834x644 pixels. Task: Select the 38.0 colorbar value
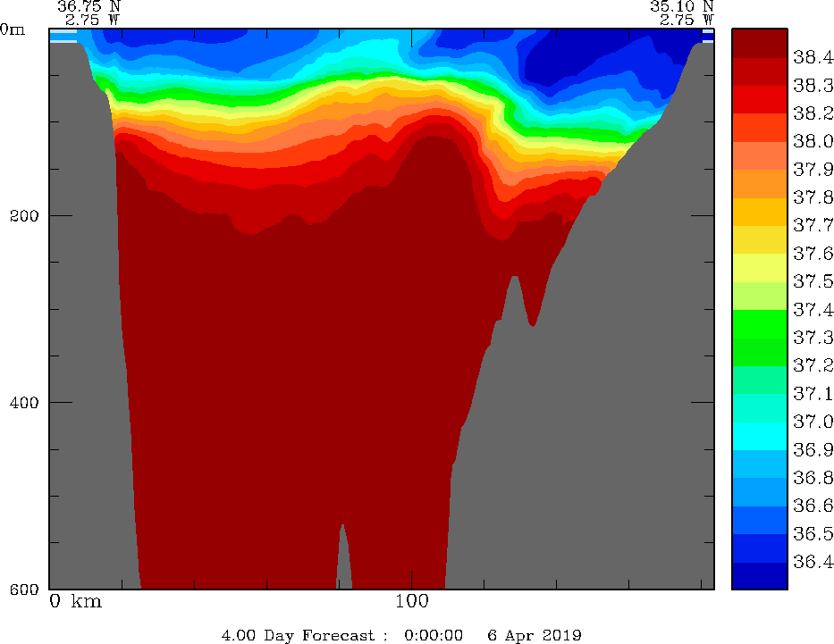tap(813, 142)
